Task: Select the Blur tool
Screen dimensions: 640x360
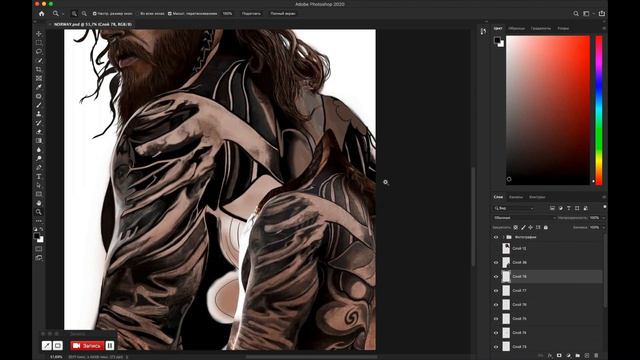Action: tap(39, 149)
